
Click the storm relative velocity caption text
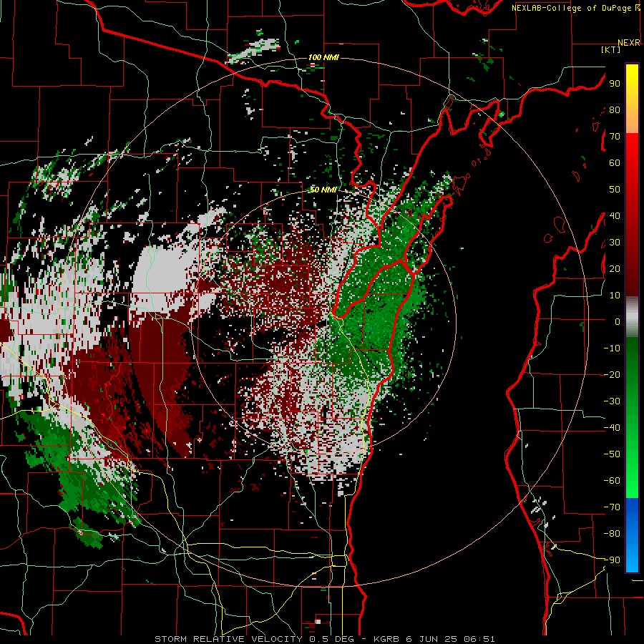324,639
